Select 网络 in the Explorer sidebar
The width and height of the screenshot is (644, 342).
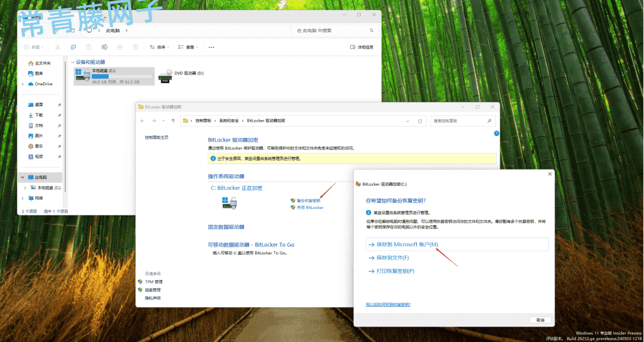coord(36,198)
